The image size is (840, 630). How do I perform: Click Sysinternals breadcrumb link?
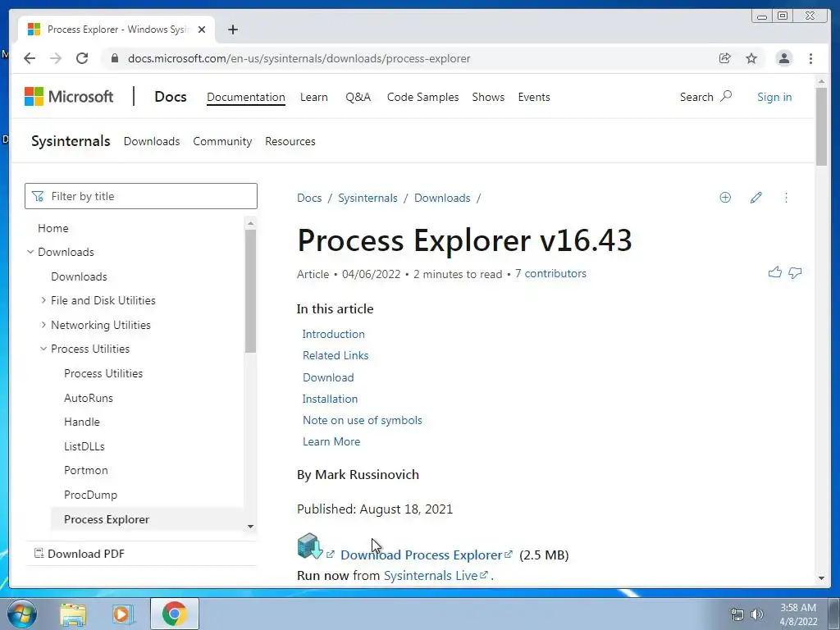(367, 198)
